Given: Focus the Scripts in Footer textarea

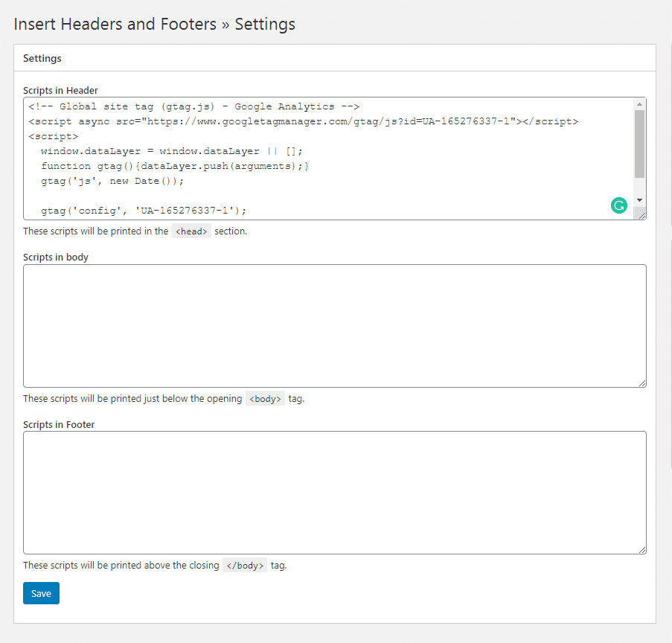Looking at the screenshot, I should click(x=335, y=493).
